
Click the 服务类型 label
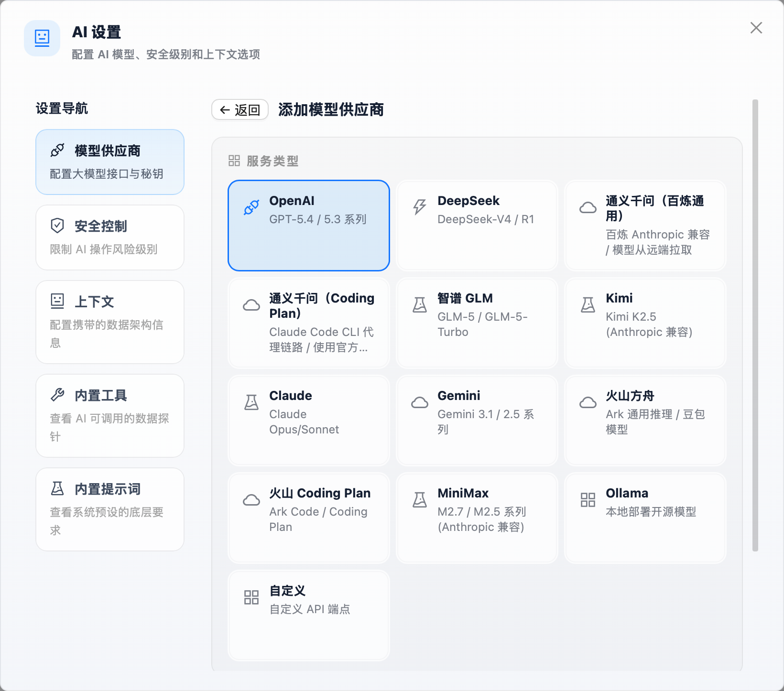point(272,161)
